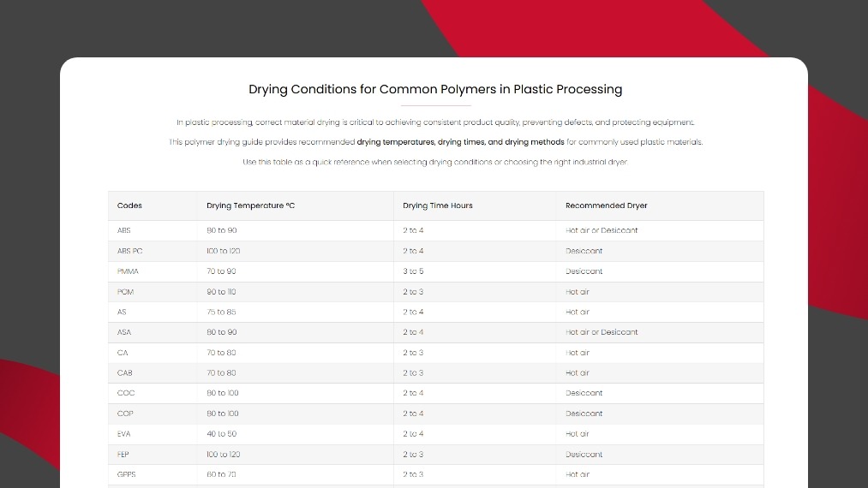
Task: Click the '40 to 50' temperature cell
Action: tap(221, 434)
